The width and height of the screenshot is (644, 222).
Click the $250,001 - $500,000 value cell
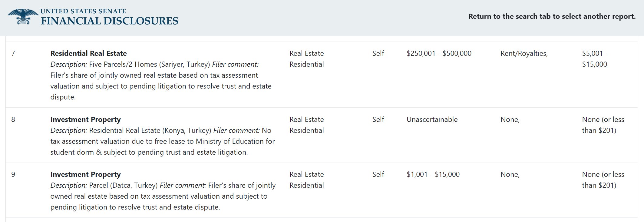(439, 53)
